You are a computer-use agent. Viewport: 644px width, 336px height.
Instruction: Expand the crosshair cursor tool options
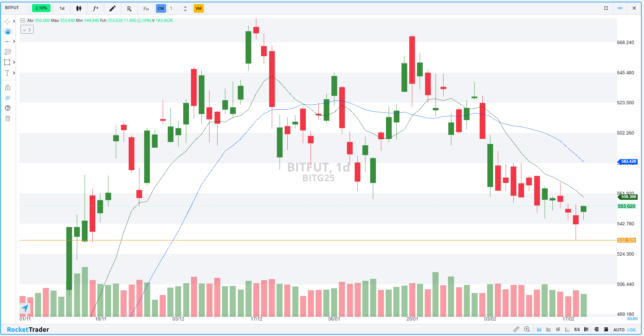(x=14, y=21)
